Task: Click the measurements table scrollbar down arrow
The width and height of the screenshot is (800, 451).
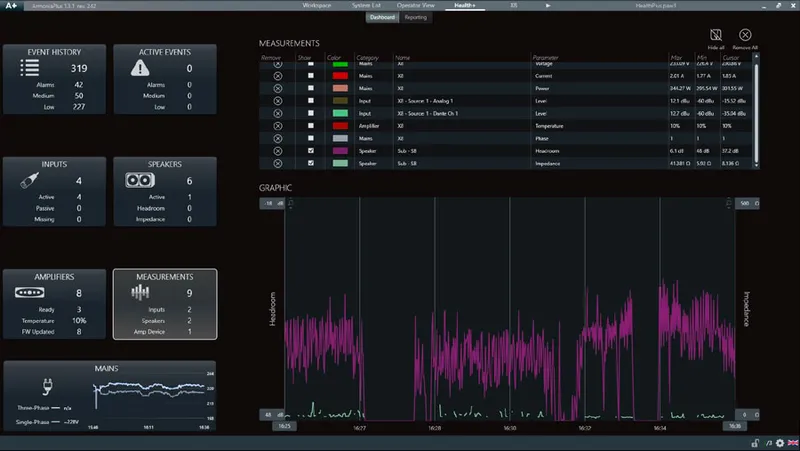Action: click(756, 165)
